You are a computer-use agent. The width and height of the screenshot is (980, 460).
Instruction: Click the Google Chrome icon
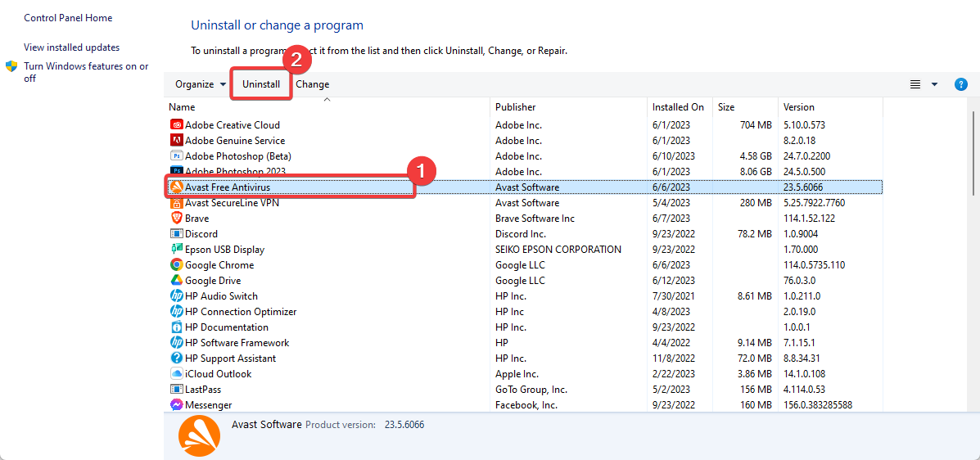click(x=176, y=265)
